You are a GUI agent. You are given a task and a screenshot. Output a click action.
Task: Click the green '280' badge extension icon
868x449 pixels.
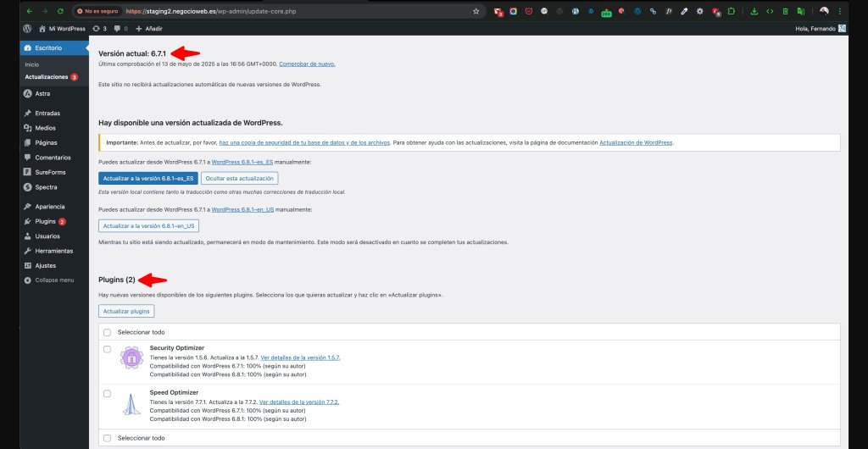click(x=606, y=12)
